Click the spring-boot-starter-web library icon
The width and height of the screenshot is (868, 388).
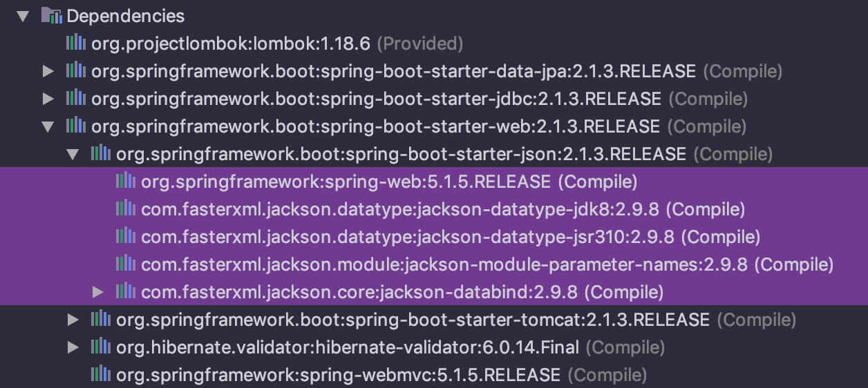click(76, 126)
